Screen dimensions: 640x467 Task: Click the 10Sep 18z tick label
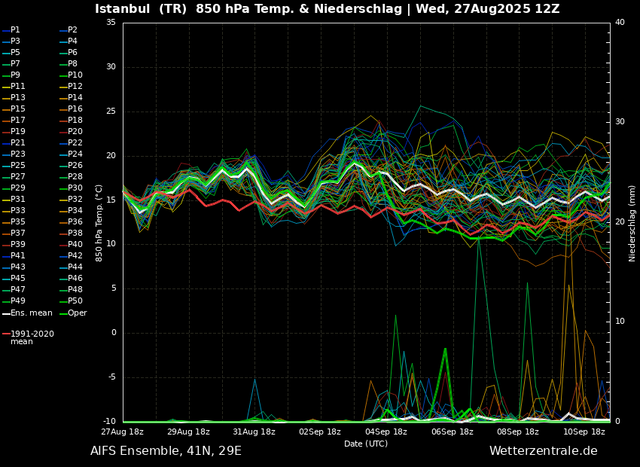pyautogui.click(x=584, y=432)
